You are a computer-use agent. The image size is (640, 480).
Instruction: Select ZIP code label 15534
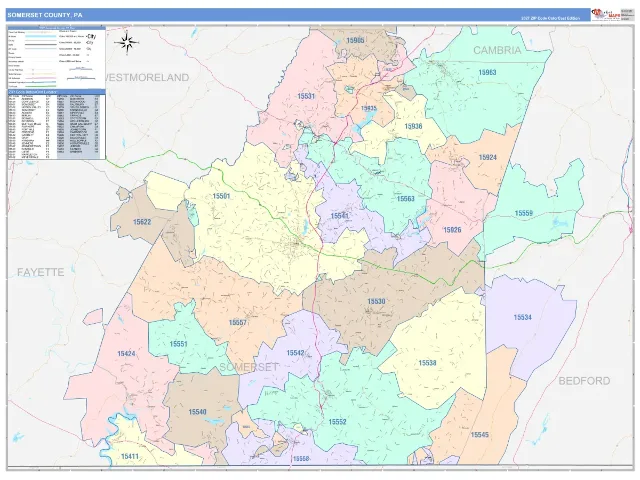coord(522,317)
